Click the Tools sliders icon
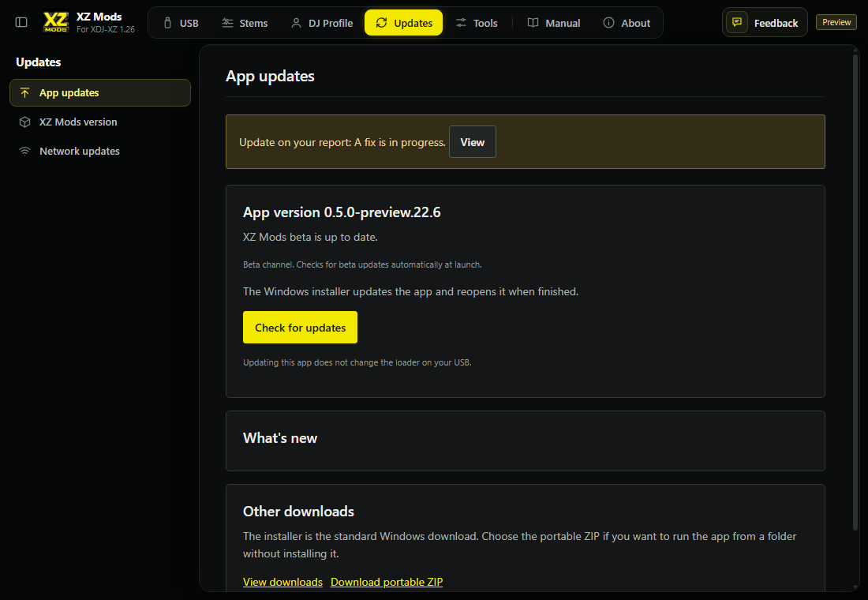Screen dimensions: 868x600 click(461, 23)
